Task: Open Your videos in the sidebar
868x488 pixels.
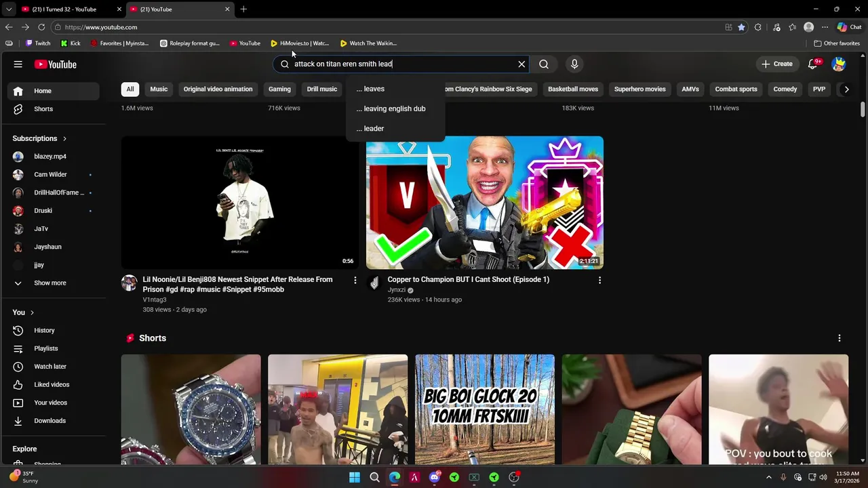Action: pos(54,403)
